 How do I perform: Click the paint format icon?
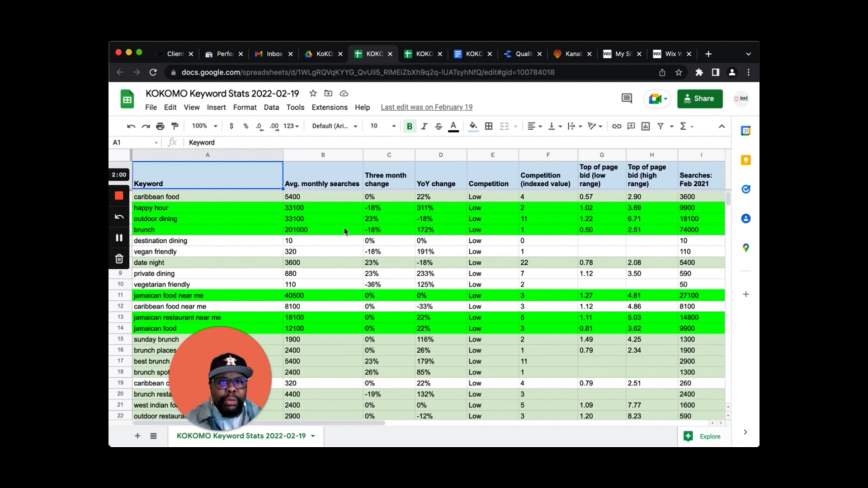coord(175,126)
